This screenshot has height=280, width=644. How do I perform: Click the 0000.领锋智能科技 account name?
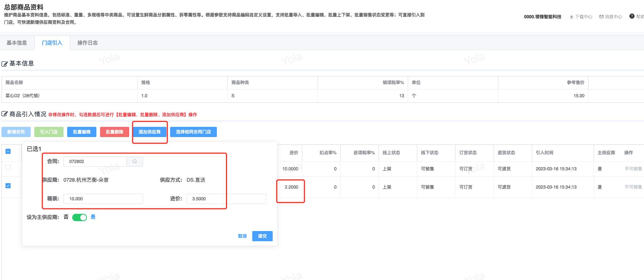tap(543, 17)
